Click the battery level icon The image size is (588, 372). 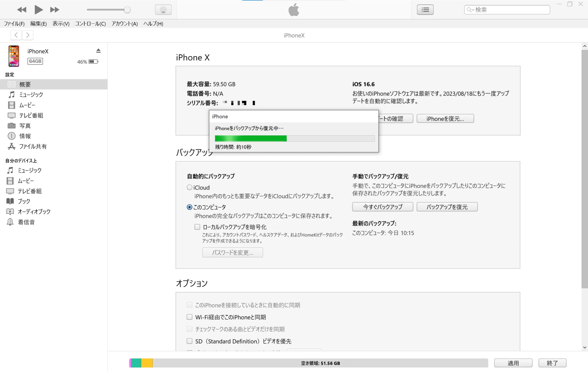click(93, 62)
